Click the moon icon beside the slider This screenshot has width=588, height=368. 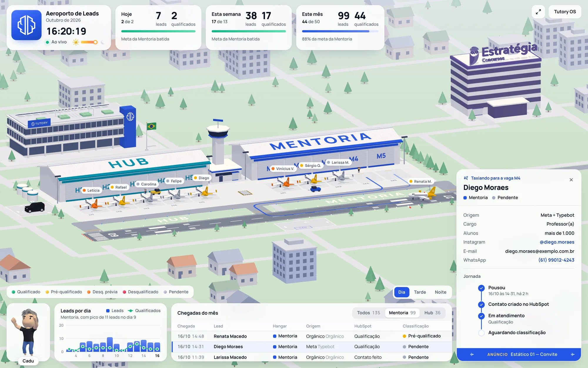pos(103,42)
